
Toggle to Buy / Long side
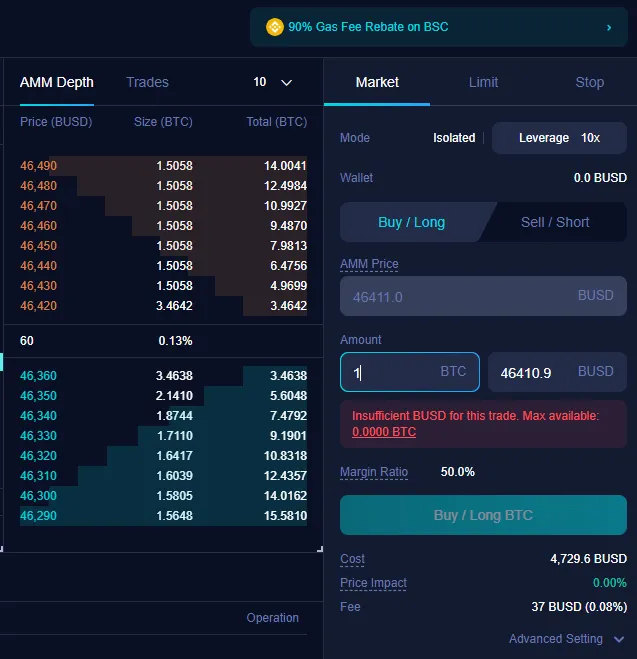click(x=411, y=222)
